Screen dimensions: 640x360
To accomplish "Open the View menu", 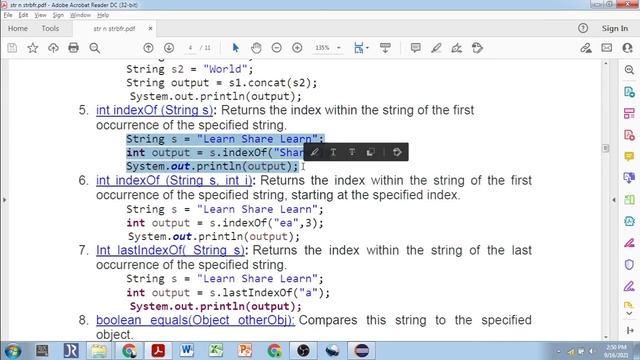I will (40, 15).
